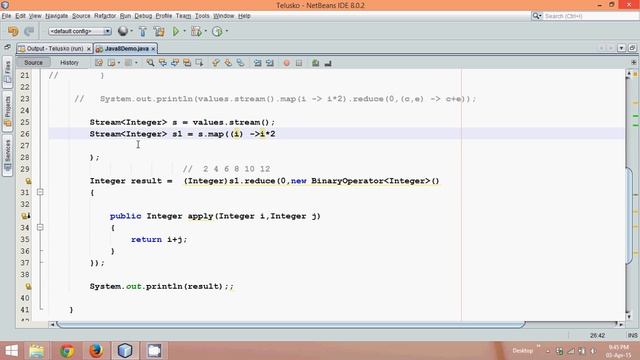Viewport: 640px width, 360px height.
Task: Open the Debug Project dropdown arrow
Action: click(x=205, y=31)
